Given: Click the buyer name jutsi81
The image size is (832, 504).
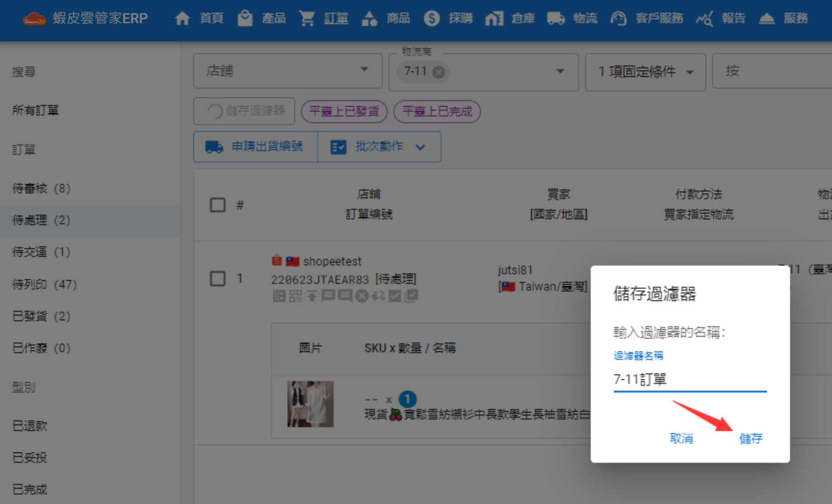Looking at the screenshot, I should (x=515, y=270).
